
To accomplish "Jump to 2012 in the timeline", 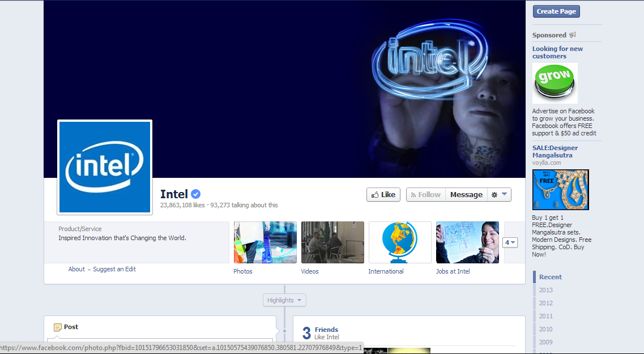I will (x=546, y=303).
